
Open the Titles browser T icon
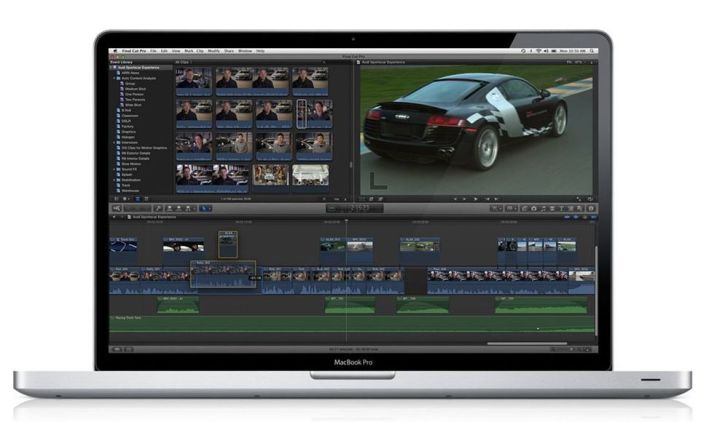pos(562,208)
